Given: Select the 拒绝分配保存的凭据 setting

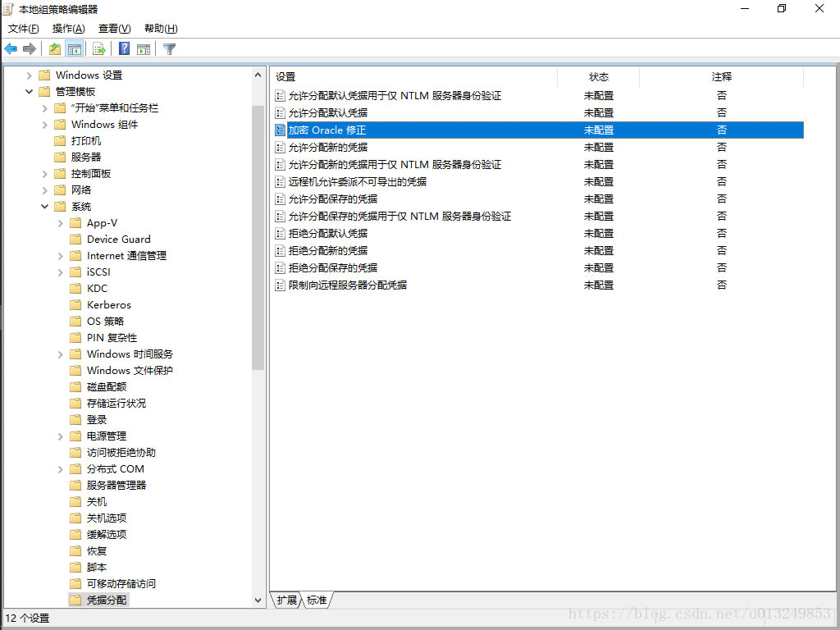Looking at the screenshot, I should (x=333, y=268).
